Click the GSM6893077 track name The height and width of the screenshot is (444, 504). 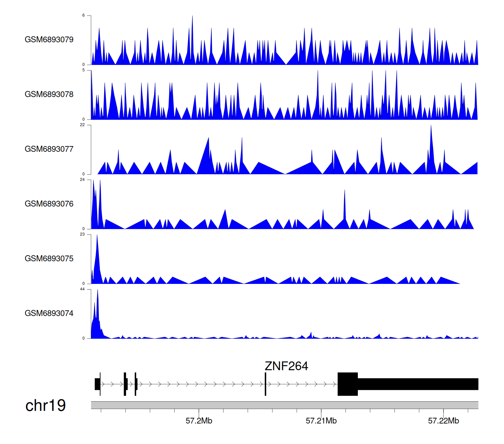49,149
